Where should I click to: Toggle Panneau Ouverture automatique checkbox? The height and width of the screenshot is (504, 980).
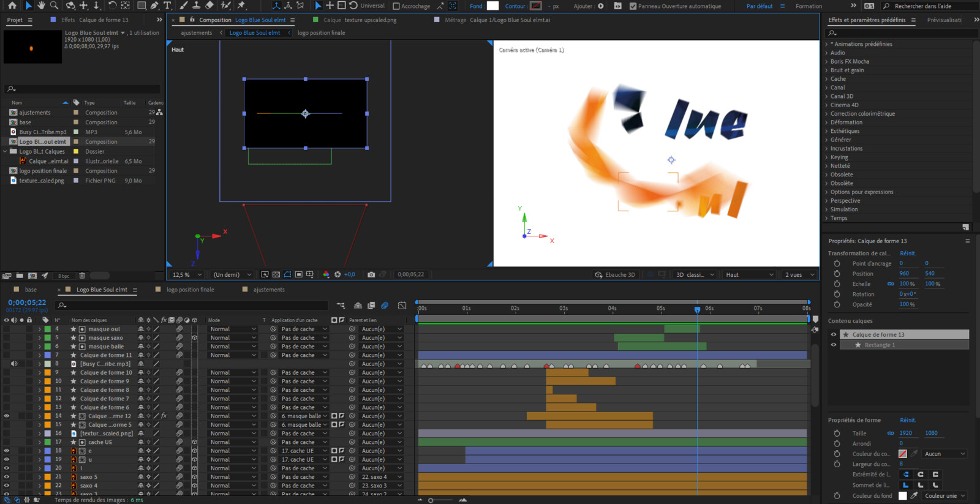(x=633, y=6)
